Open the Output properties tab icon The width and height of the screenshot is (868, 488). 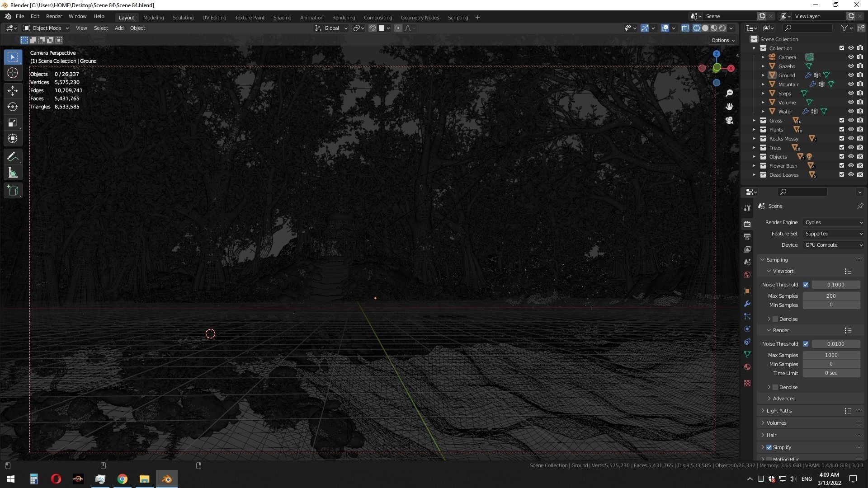coord(747,237)
